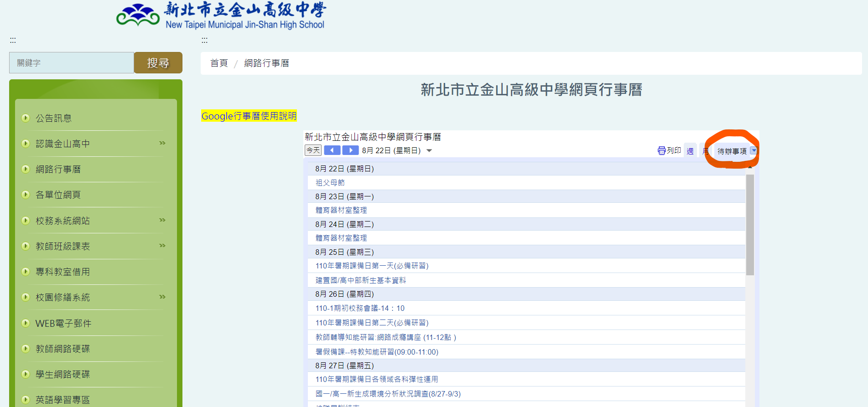Open 110-1期初校務會議-14：10 event
The image size is (868, 407).
(360, 308)
